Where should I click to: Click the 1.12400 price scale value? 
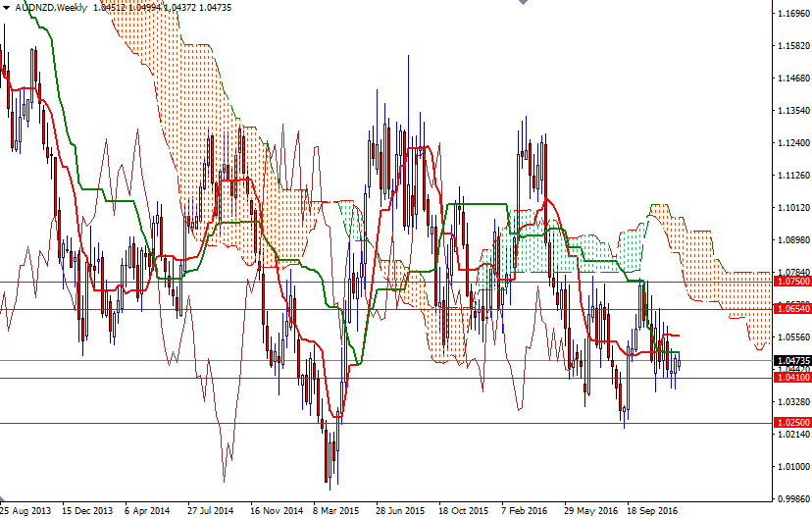[x=793, y=143]
